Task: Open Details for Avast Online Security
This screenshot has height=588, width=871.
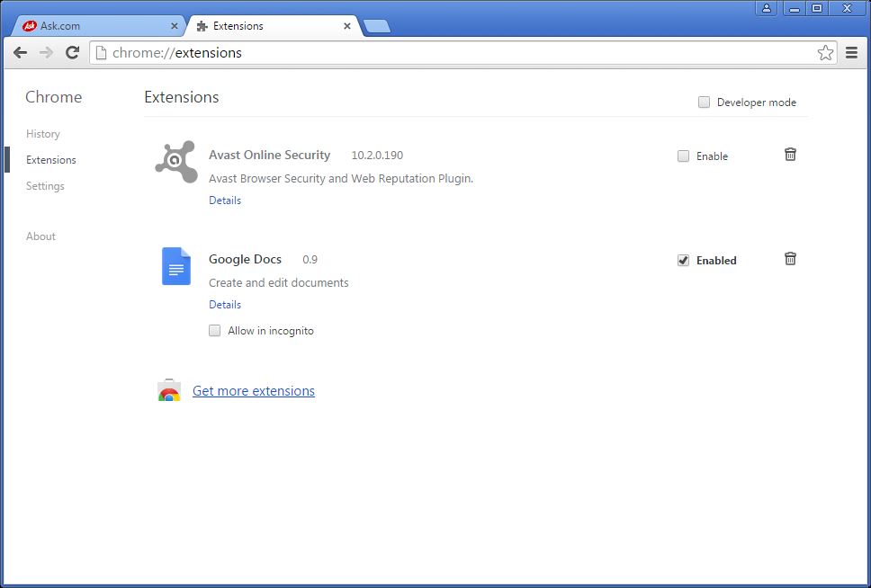Action: pos(225,200)
